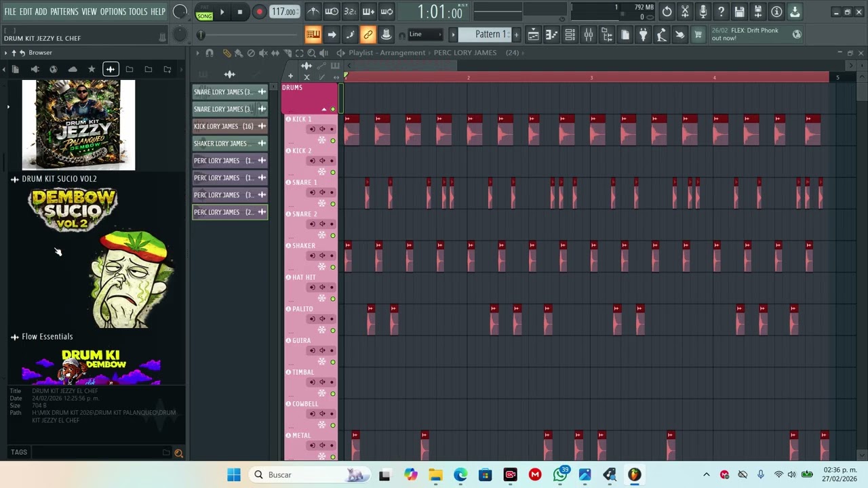Mute KICK 1 track green light
This screenshot has width=868, height=488.
point(332,141)
